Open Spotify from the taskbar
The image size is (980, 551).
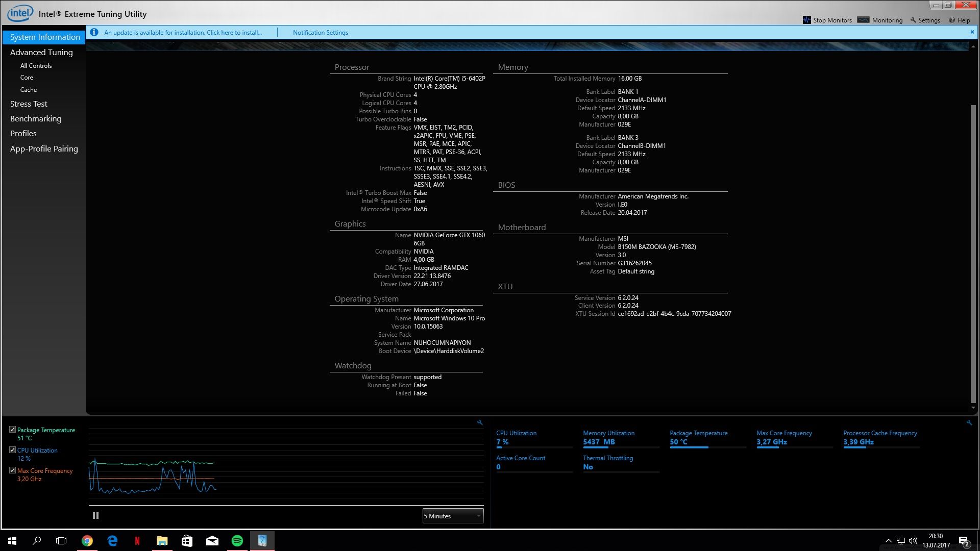point(237,541)
